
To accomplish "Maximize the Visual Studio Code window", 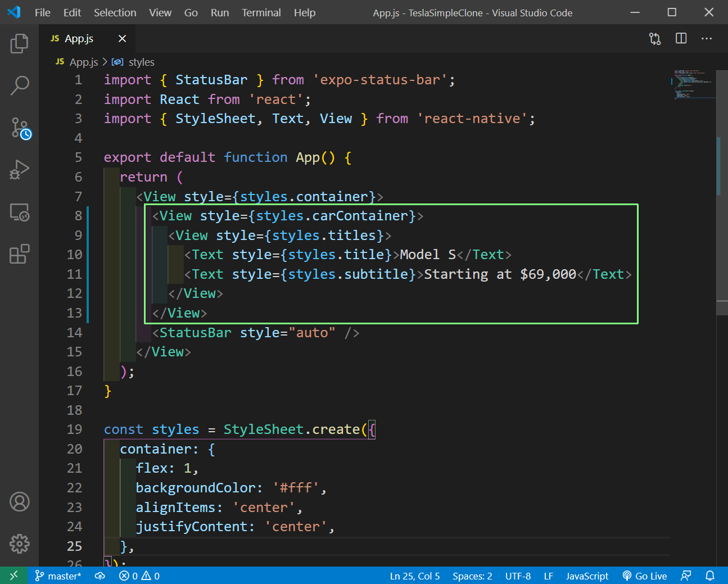I will [x=672, y=12].
